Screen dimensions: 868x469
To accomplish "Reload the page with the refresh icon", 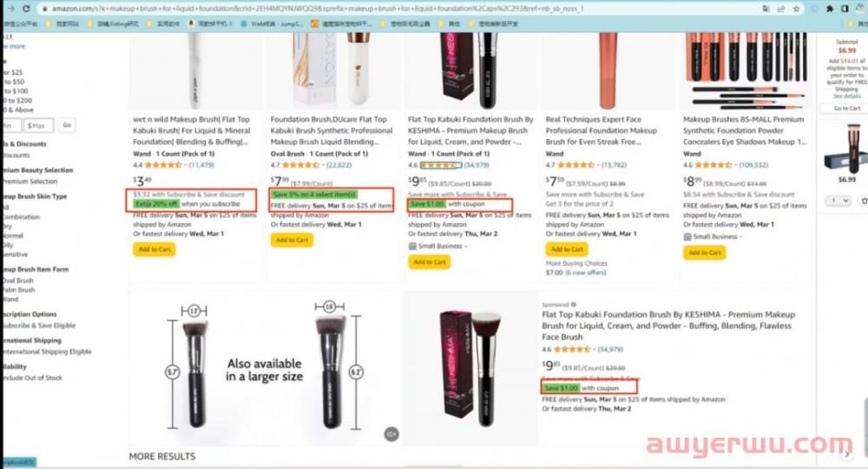I will pos(25,9).
